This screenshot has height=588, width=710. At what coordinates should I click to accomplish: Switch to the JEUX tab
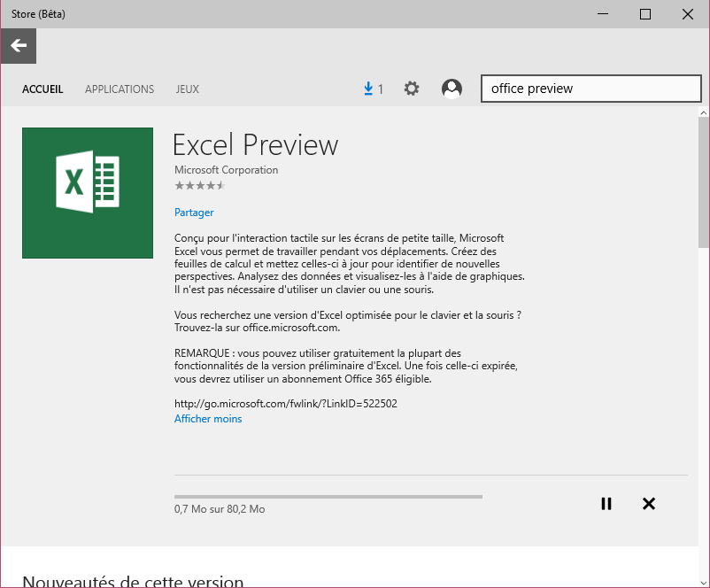[x=188, y=89]
